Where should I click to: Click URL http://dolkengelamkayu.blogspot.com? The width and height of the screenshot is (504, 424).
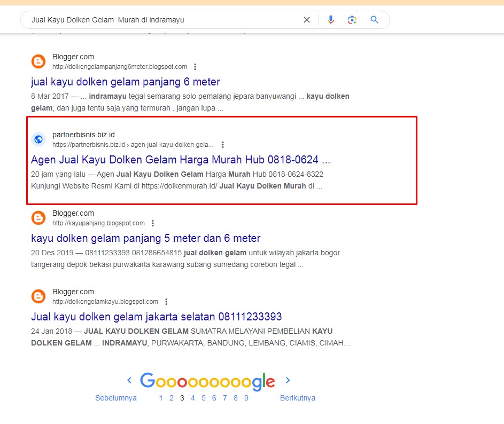tap(105, 302)
